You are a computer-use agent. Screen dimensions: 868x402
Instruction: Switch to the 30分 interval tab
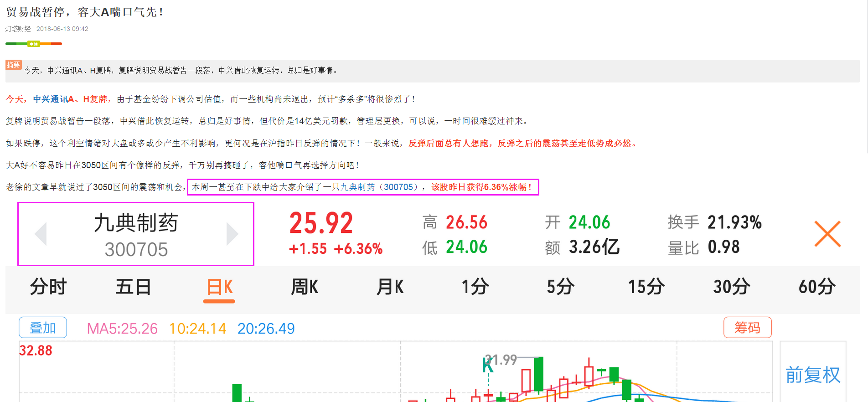click(x=732, y=287)
